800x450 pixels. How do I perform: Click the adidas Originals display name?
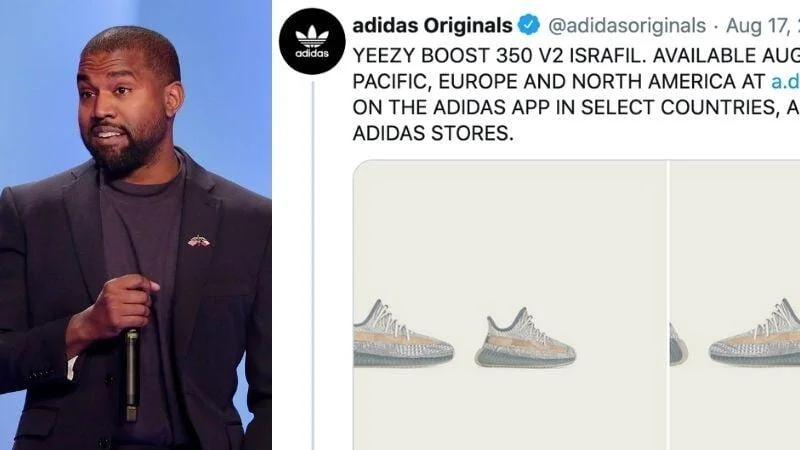pos(432,25)
